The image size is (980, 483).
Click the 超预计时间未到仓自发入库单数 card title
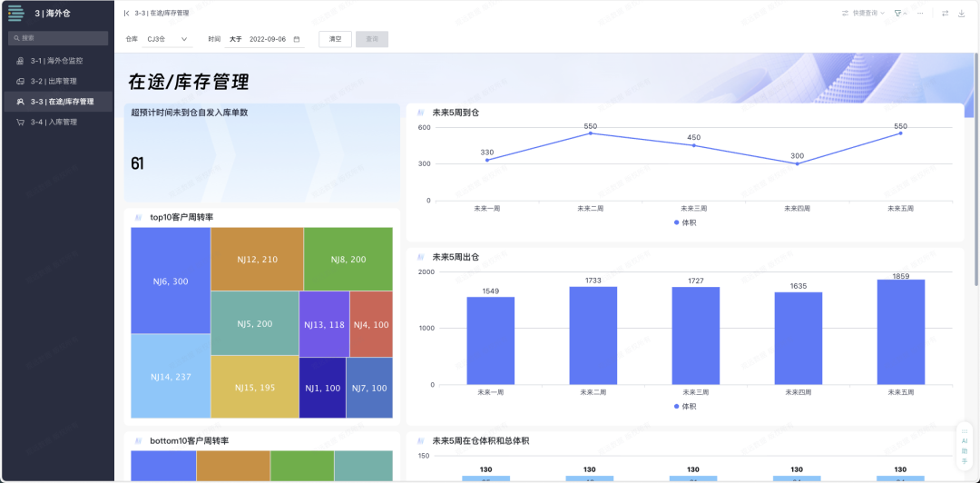(x=190, y=113)
